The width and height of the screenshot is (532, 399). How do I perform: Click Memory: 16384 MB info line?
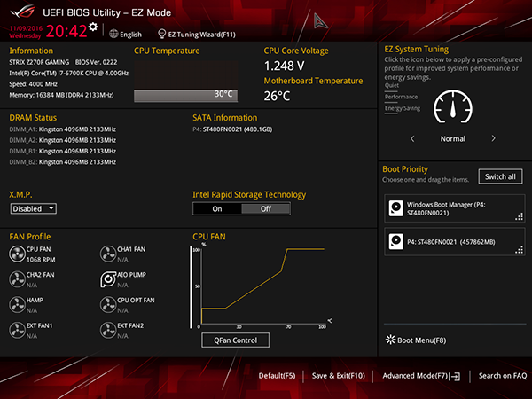pos(61,95)
